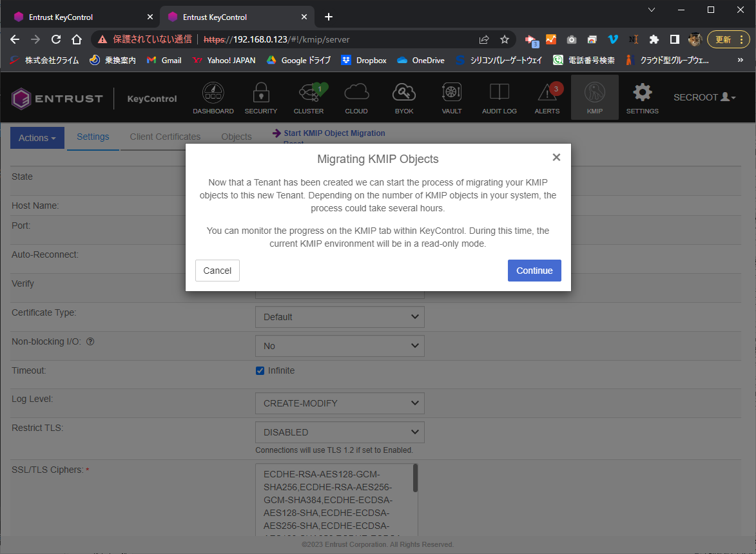This screenshot has width=756, height=554.
Task: Open the Yahoo! JAPAN bookmark
Action: (224, 60)
